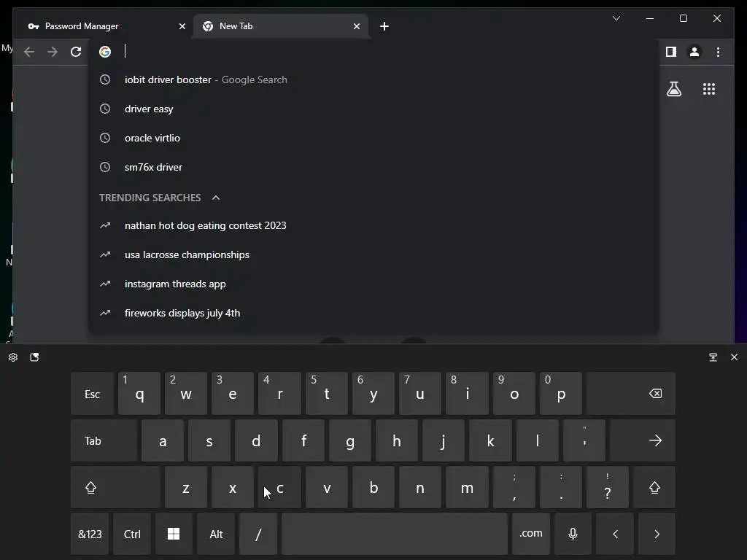Tap the m key
This screenshot has width=747, height=560.
click(x=467, y=488)
